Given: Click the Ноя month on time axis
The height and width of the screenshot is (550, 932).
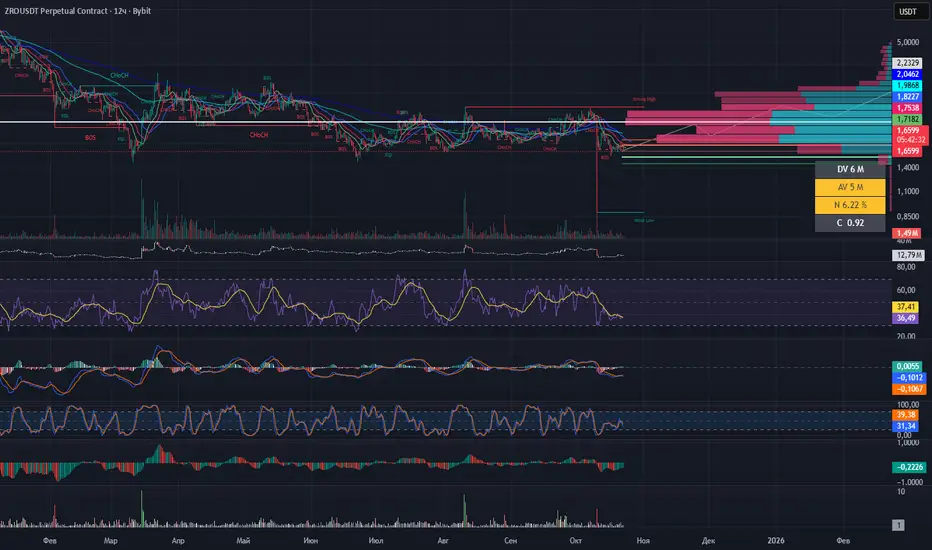Looking at the screenshot, I should [x=643, y=540].
